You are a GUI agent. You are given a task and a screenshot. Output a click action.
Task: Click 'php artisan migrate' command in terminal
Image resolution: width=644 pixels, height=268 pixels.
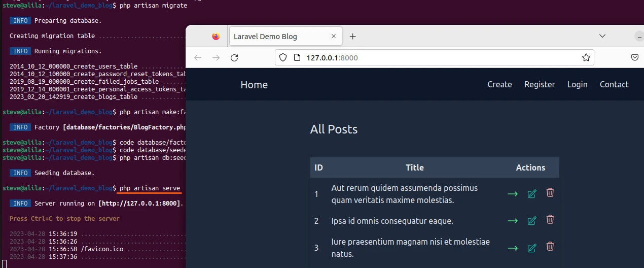pos(153,6)
